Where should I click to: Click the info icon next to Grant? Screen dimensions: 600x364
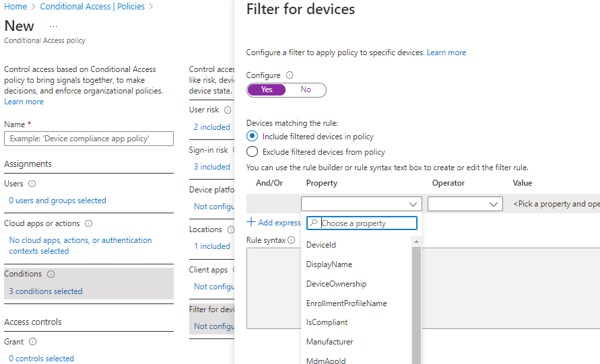tap(32, 342)
